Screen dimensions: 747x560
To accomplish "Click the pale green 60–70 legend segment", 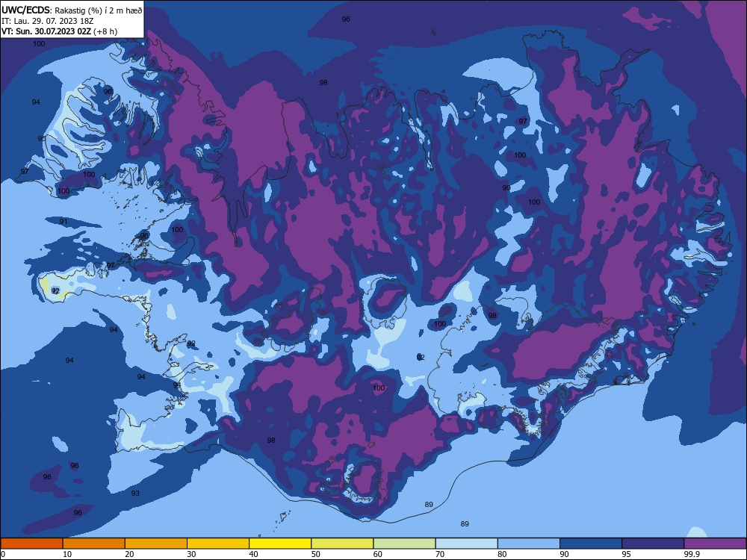I will tap(404, 544).
